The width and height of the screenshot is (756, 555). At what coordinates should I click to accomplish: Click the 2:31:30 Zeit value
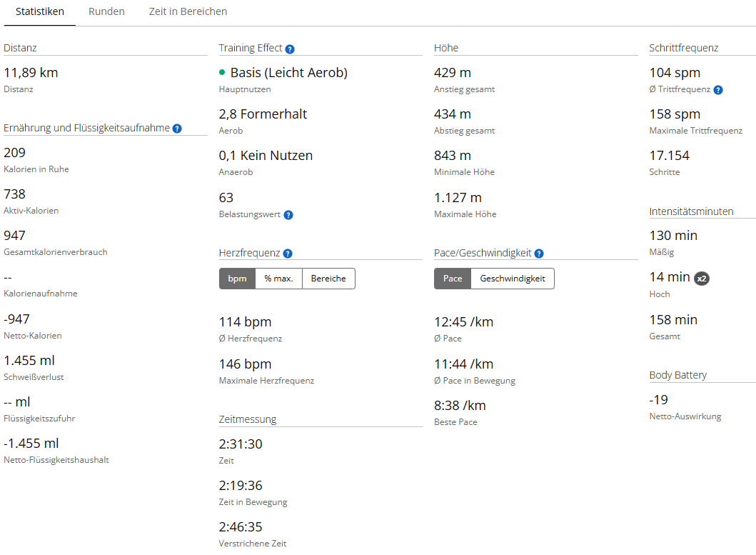[x=241, y=444]
